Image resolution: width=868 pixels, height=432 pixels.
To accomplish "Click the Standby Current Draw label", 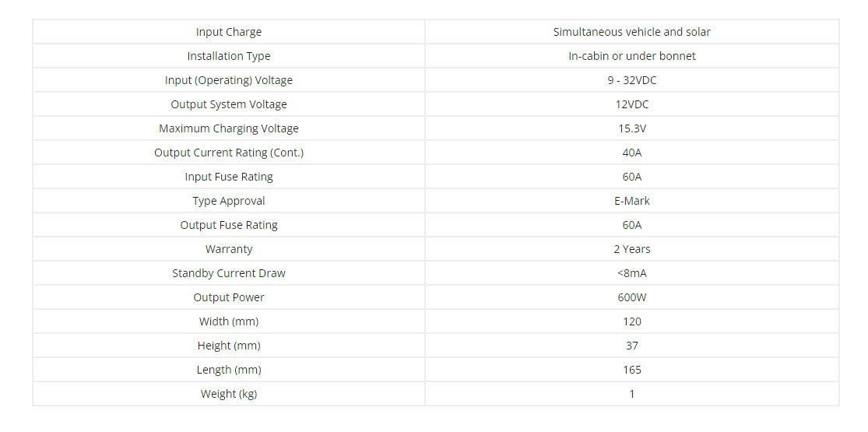I will [x=229, y=273].
